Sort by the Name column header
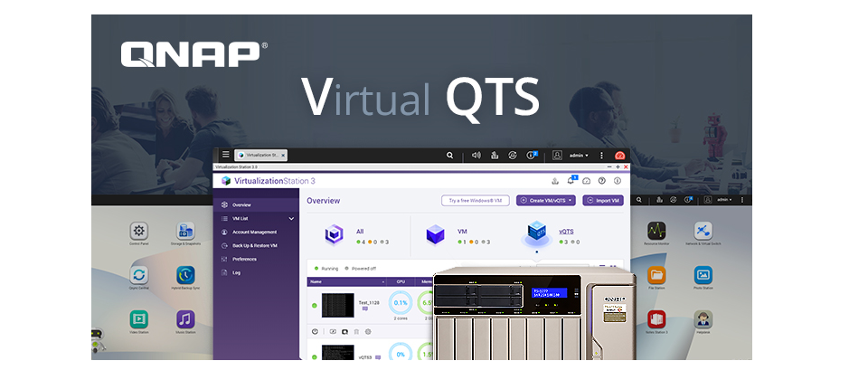 point(346,281)
